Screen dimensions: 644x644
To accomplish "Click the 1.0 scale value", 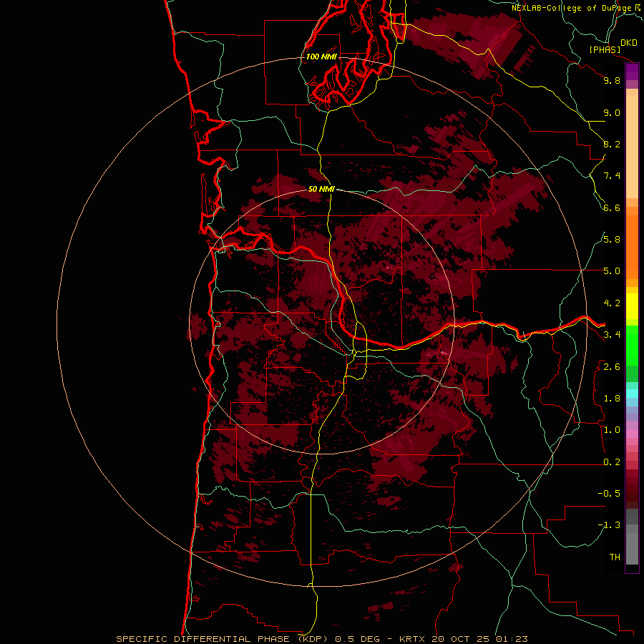I will (612, 430).
